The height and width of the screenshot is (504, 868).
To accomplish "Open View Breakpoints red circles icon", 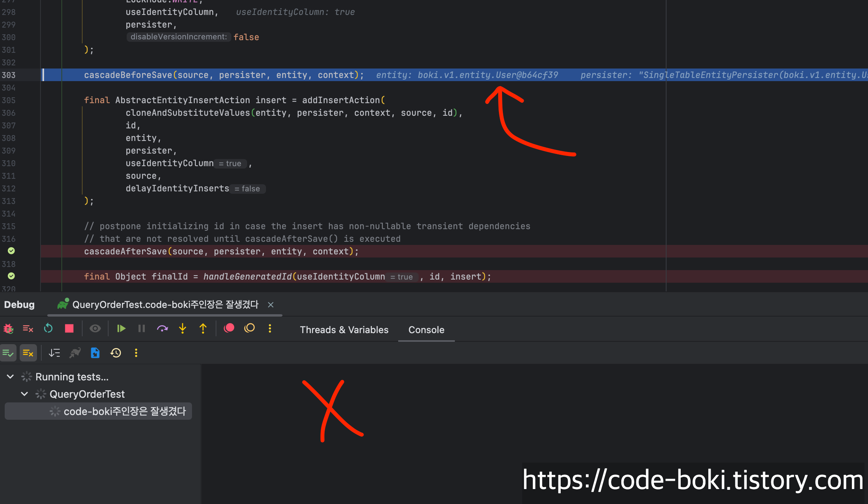I will pyautogui.click(x=229, y=328).
